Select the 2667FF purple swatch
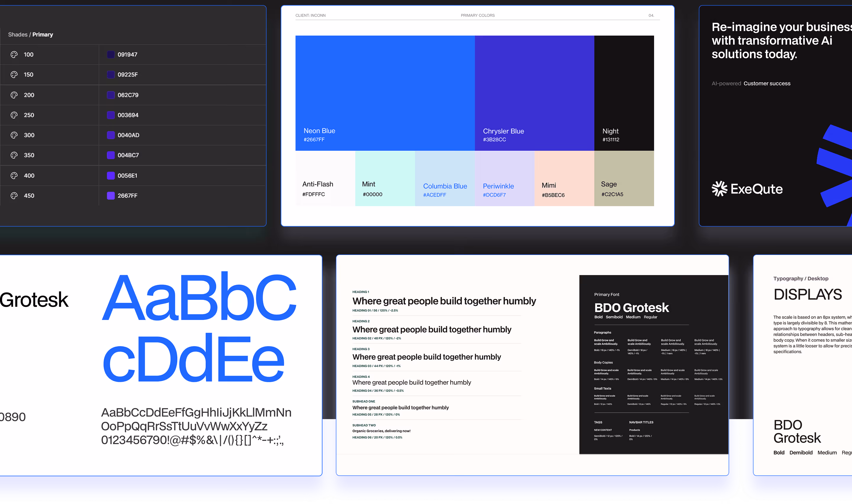The height and width of the screenshot is (504, 852). point(111,196)
